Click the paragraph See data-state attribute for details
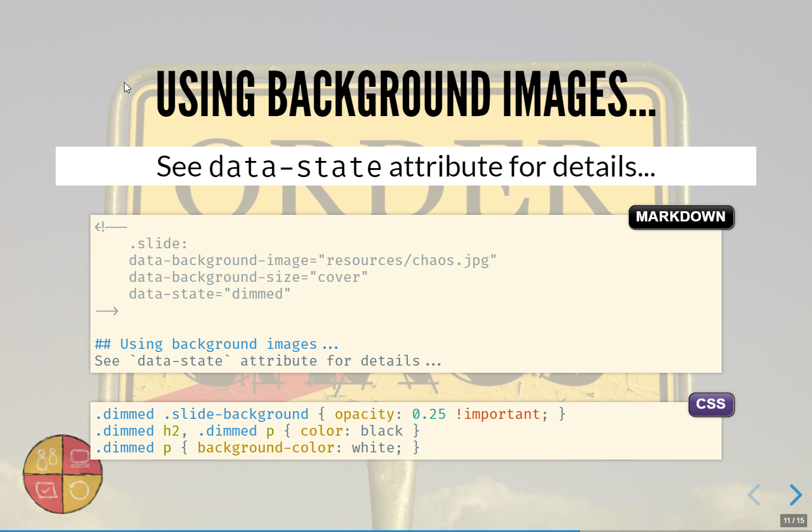Screen dimensions: 812x532 click(x=406, y=166)
